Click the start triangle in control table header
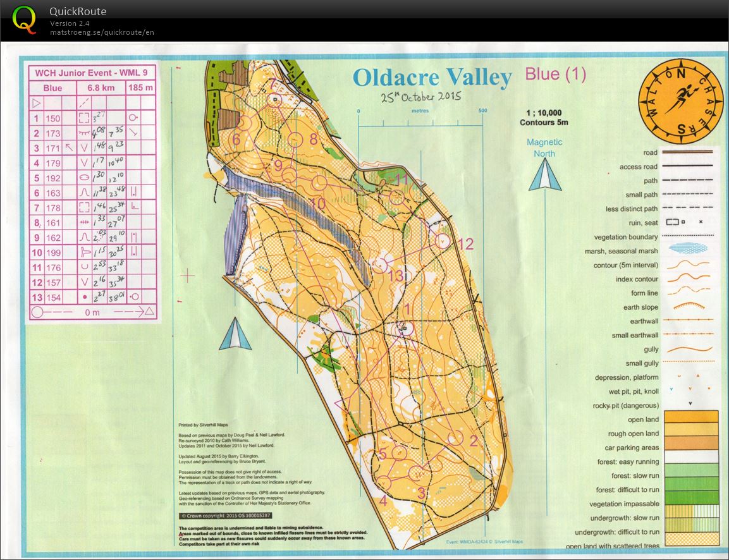 pos(36,102)
